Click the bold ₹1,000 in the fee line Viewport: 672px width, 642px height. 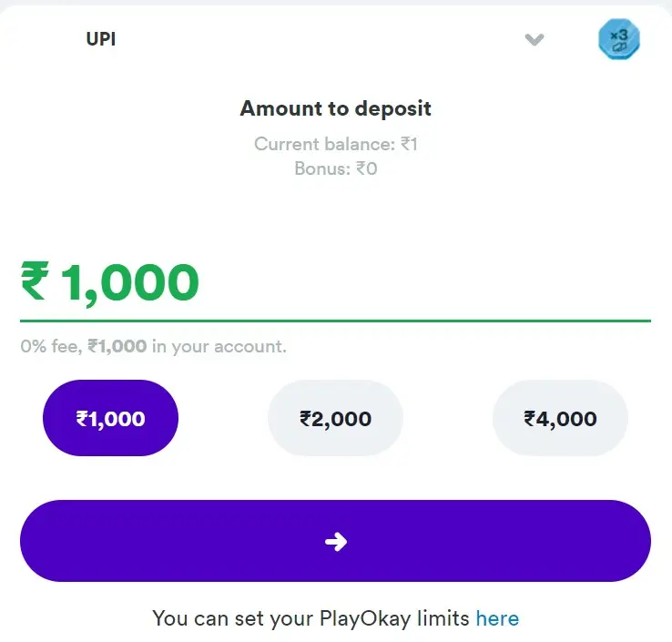pyautogui.click(x=117, y=347)
